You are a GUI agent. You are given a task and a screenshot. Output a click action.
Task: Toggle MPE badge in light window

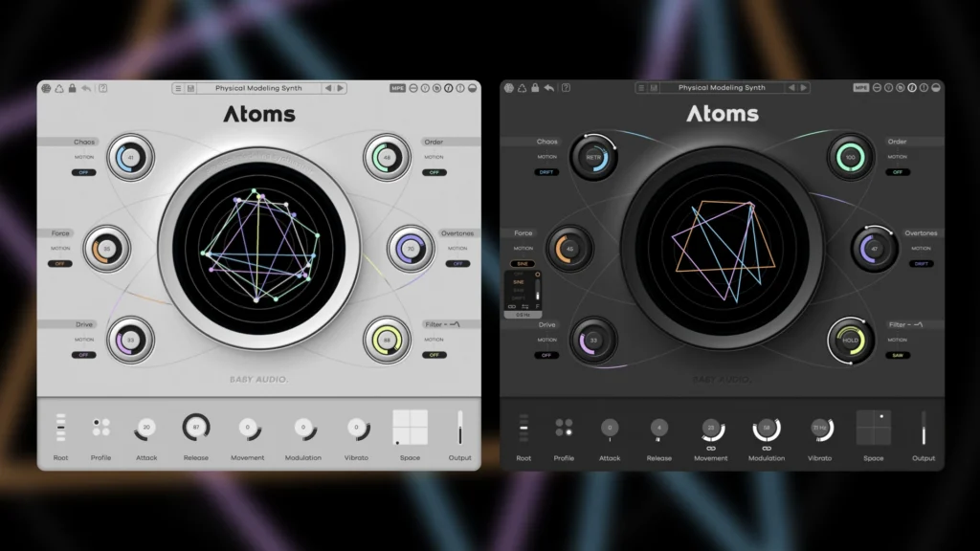click(x=397, y=88)
